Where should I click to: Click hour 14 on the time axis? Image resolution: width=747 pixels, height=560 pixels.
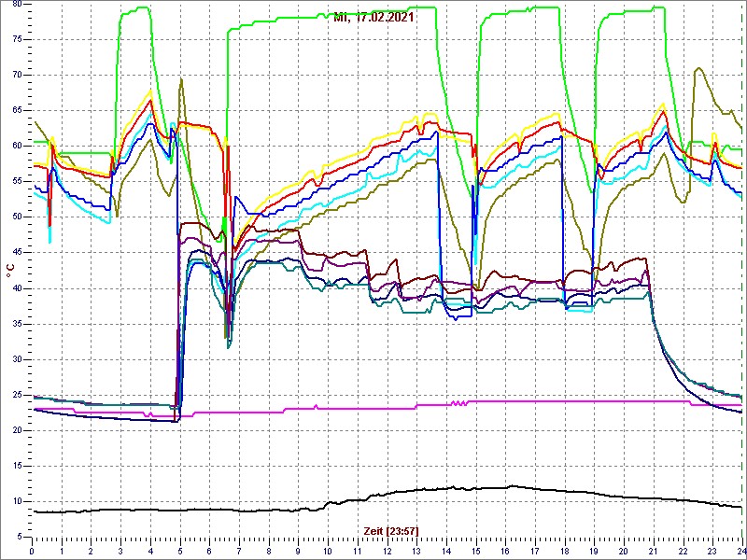click(x=446, y=551)
